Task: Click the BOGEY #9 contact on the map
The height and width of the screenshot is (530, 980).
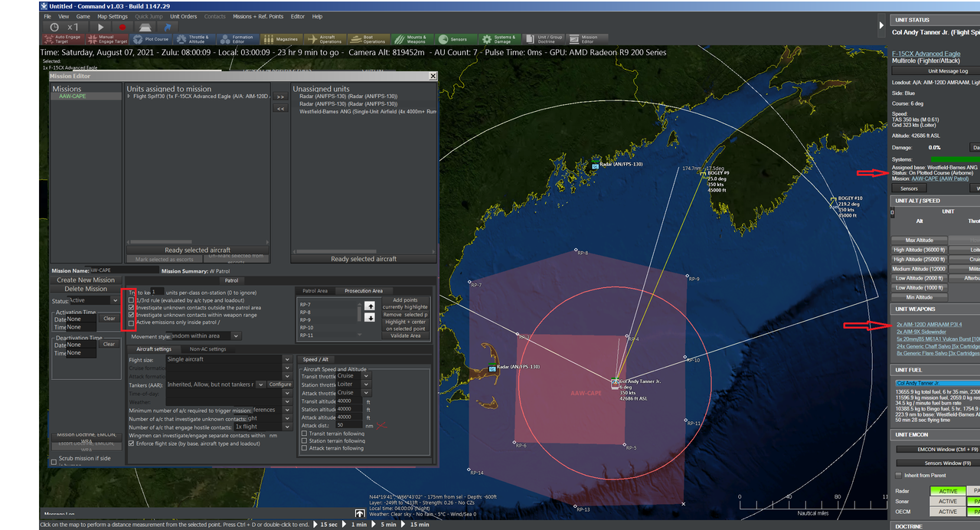Action: pos(703,174)
